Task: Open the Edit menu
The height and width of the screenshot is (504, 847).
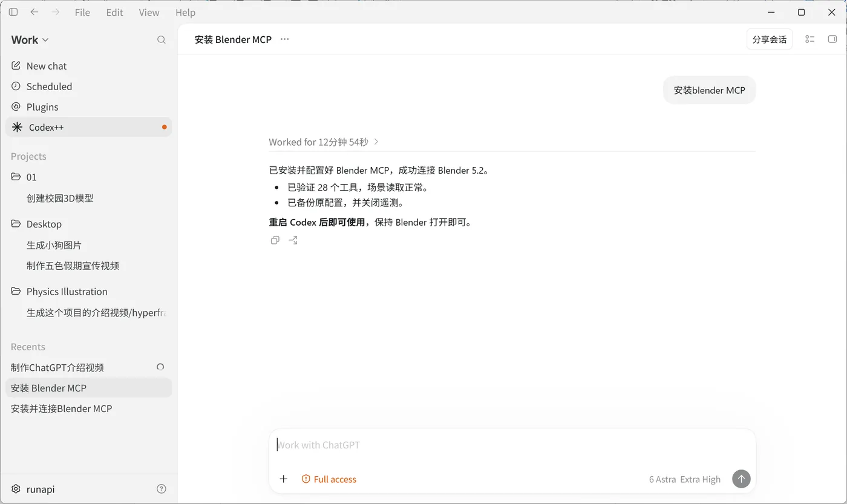Action: pos(115,12)
